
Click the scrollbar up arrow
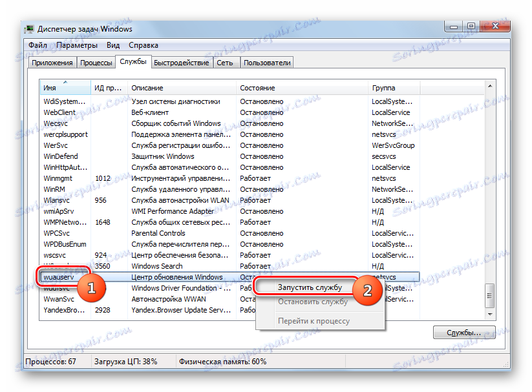point(490,86)
